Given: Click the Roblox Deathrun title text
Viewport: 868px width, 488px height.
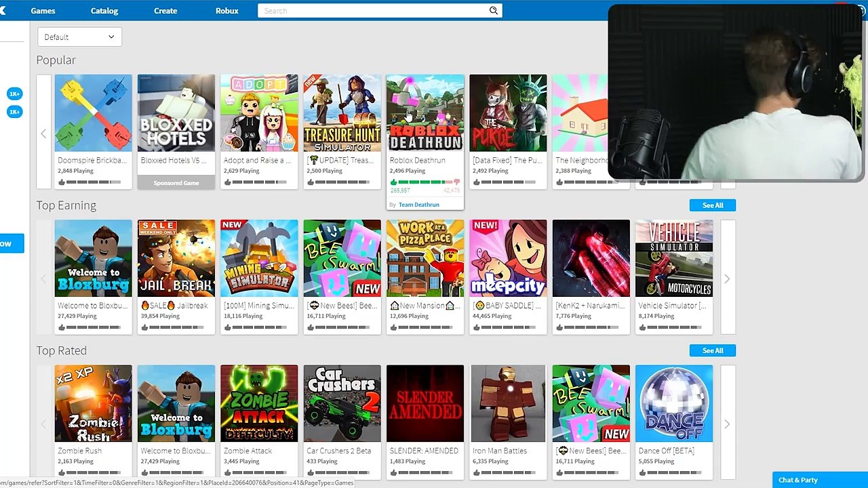Looking at the screenshot, I should pyautogui.click(x=418, y=161).
